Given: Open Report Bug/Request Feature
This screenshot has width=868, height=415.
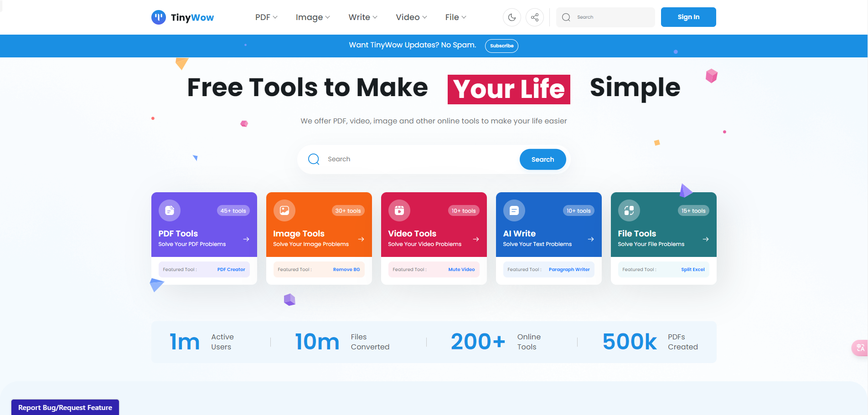Looking at the screenshot, I should [65, 407].
